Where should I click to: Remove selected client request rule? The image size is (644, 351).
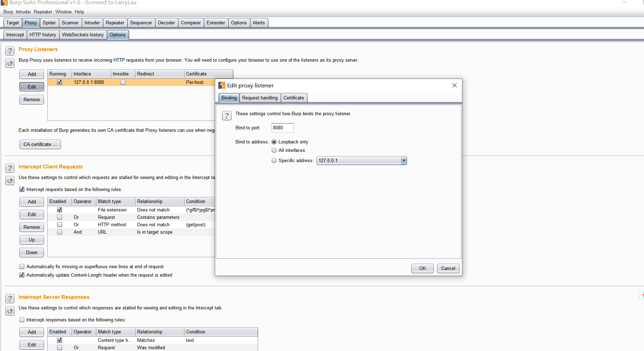[x=32, y=227]
